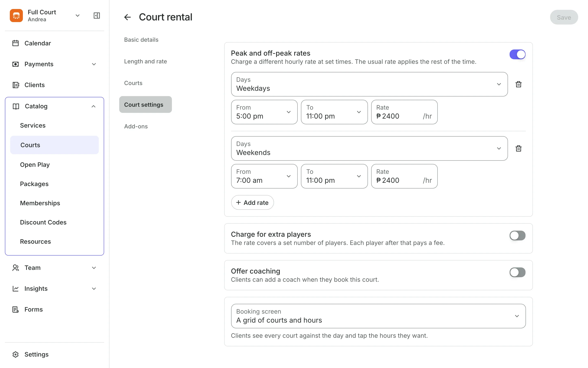The width and height of the screenshot is (588, 368).
Task: Collapse the Catalog section chevron
Action: click(94, 106)
